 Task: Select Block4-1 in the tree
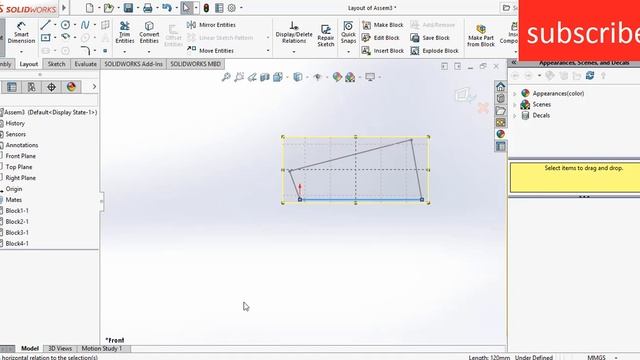tap(17, 243)
